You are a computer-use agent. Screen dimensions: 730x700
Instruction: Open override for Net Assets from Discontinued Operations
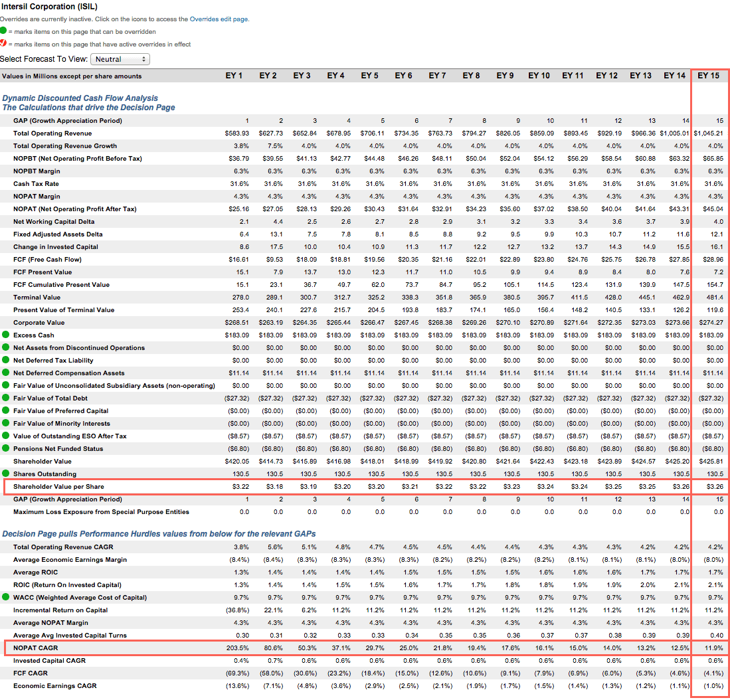(x=5, y=347)
